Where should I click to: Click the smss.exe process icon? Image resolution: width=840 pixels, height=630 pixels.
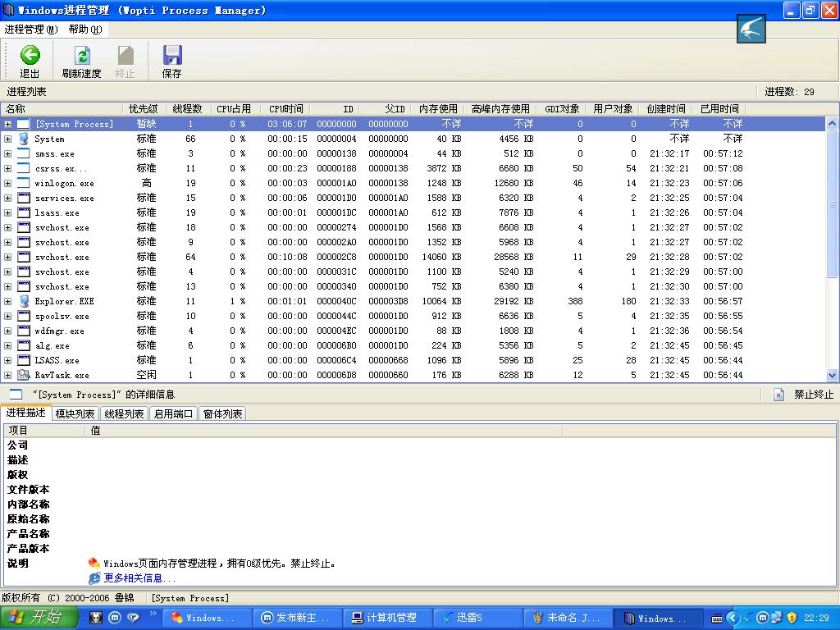pos(24,153)
